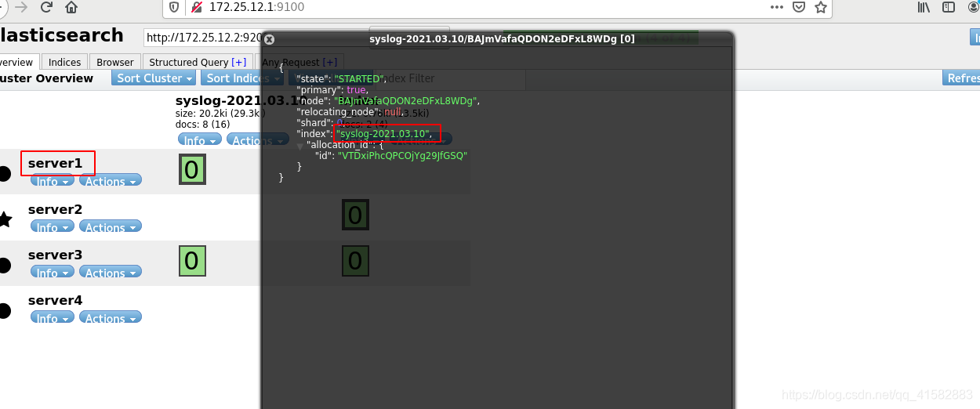This screenshot has height=409, width=980.
Task: Select the server3 node name
Action: [x=55, y=255]
